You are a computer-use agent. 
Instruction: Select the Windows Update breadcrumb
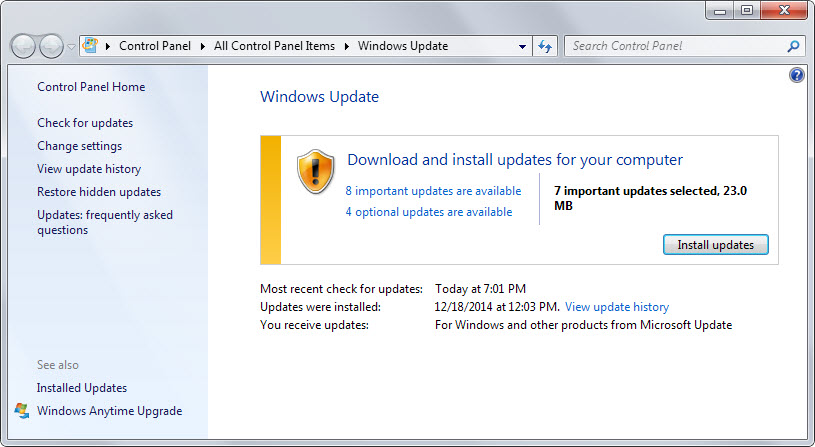pyautogui.click(x=403, y=46)
